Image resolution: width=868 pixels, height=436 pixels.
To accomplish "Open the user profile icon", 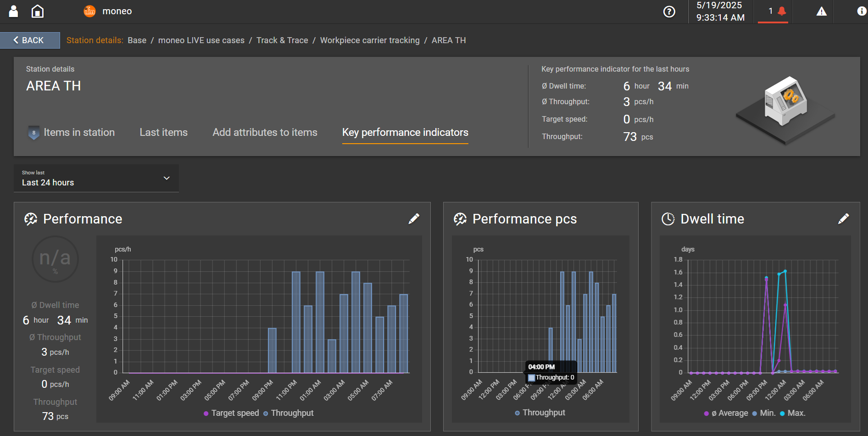I will pos(14,11).
